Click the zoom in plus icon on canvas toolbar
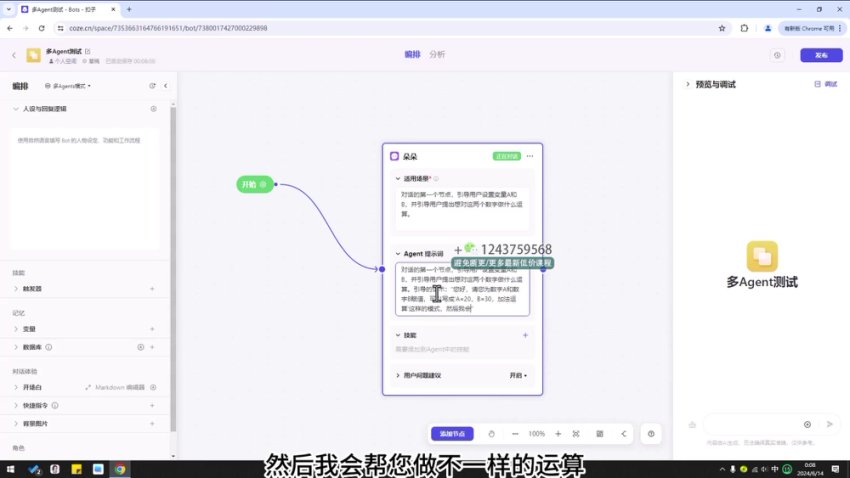Screen dimensions: 850x478 pyautogui.click(x=558, y=434)
